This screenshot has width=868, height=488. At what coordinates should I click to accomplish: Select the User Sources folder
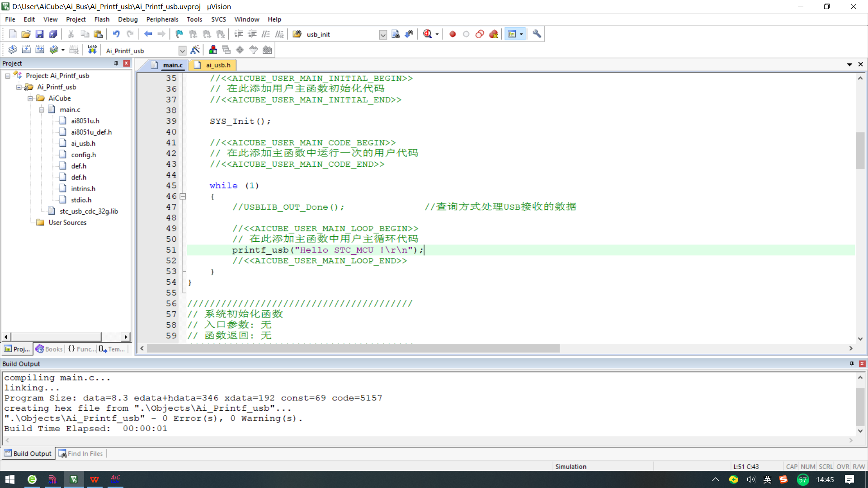tap(67, 223)
